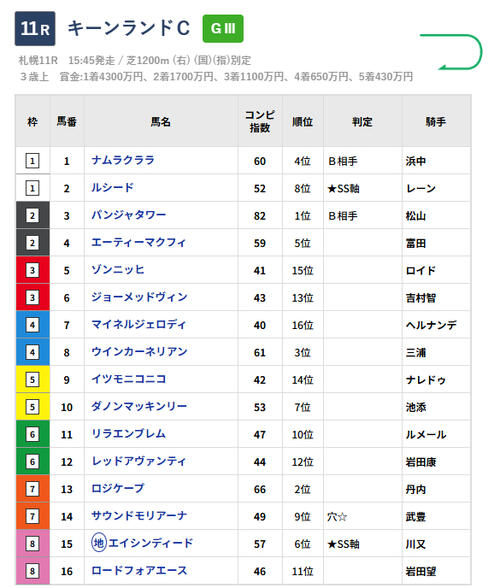Open horse link サウンドモリアーナ
The height and width of the screenshot is (588, 500).
(139, 516)
